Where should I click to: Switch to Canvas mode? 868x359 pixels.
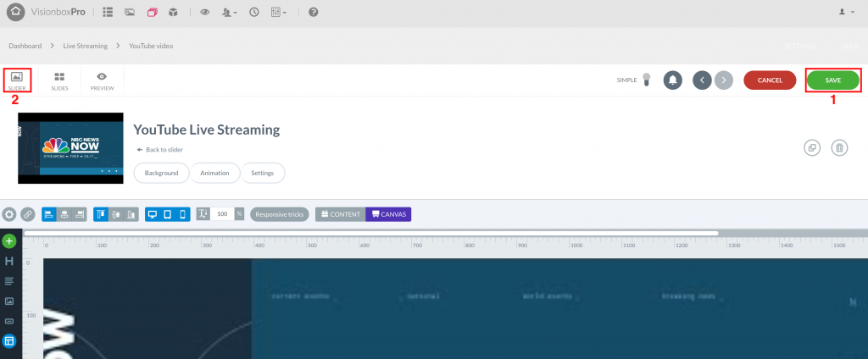coord(388,214)
